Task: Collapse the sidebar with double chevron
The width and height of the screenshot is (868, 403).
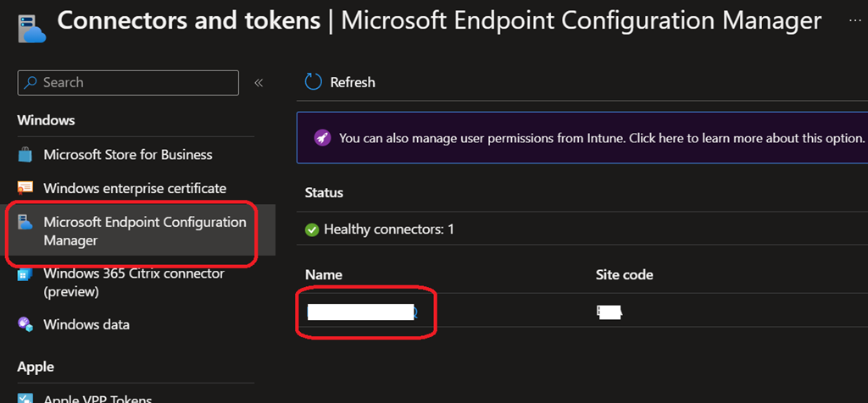Action: [x=259, y=83]
